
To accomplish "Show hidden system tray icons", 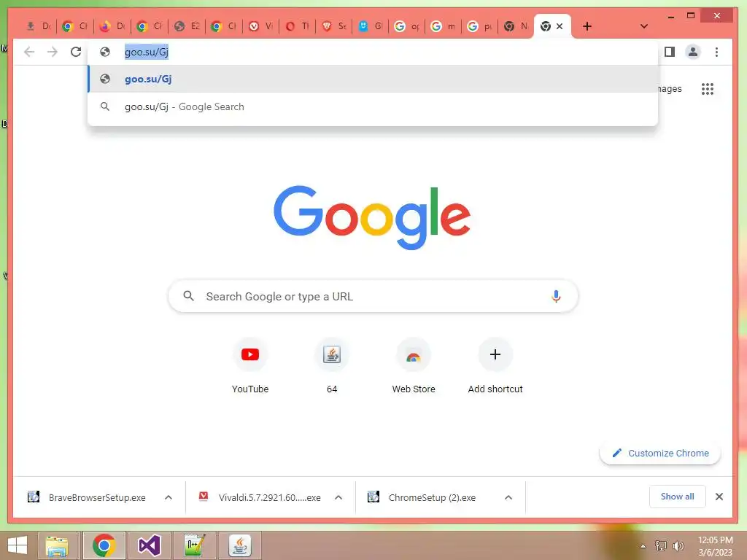I will (643, 546).
